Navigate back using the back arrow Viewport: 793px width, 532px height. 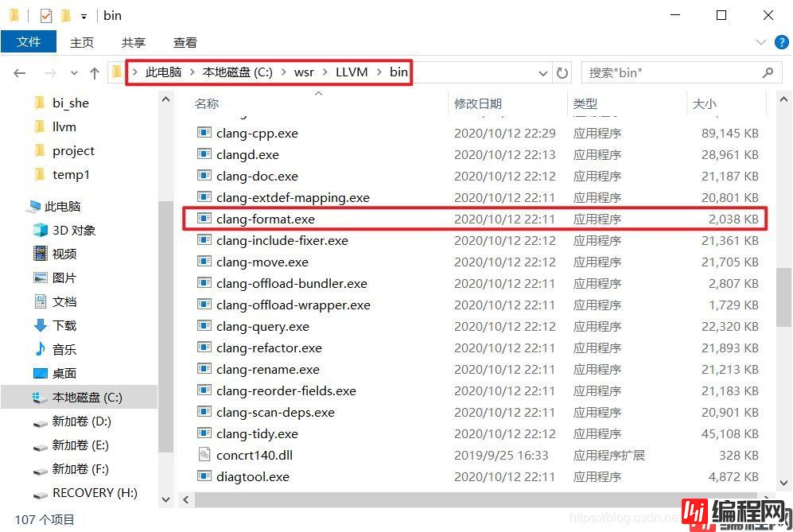(x=19, y=72)
